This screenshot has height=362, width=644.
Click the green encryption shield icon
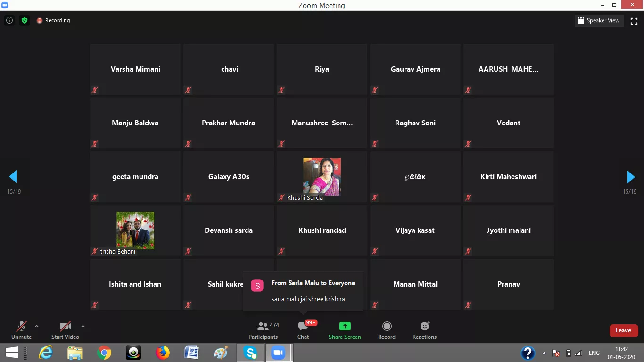25,20
